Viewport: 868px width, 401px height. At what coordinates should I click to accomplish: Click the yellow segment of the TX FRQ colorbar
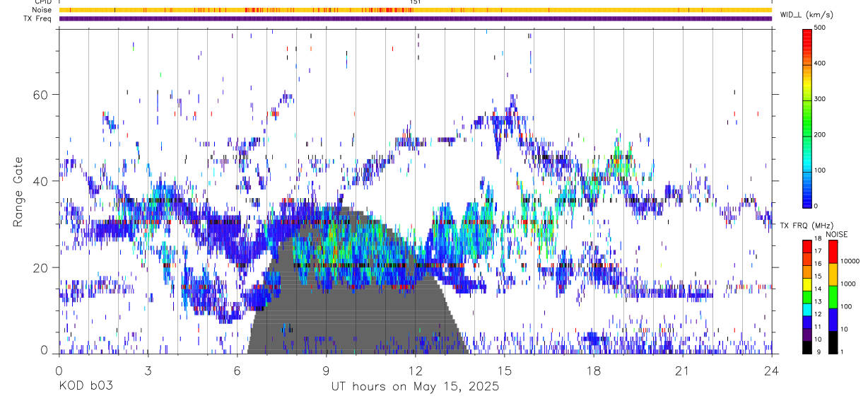tap(807, 284)
